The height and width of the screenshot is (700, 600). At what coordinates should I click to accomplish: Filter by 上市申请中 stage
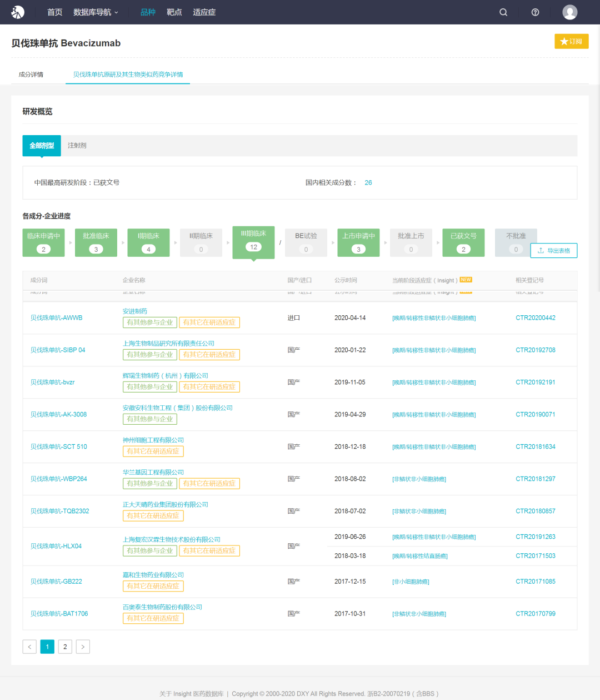click(x=358, y=242)
